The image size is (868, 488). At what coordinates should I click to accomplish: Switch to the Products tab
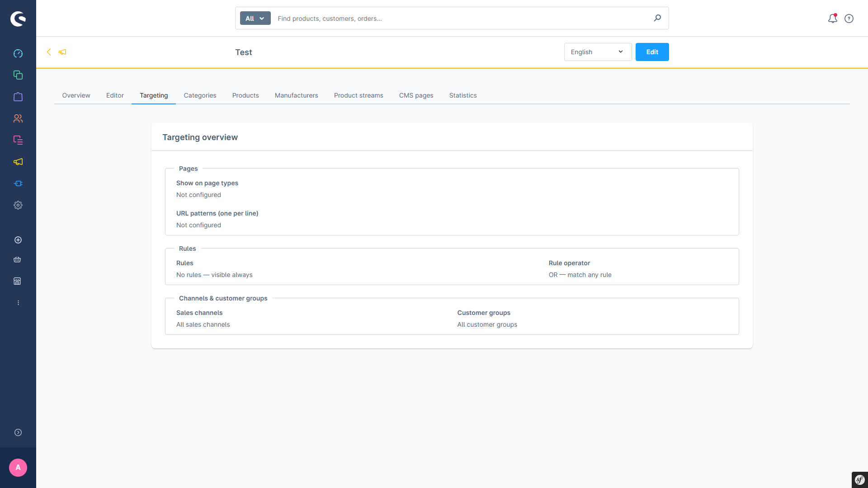pyautogui.click(x=245, y=95)
